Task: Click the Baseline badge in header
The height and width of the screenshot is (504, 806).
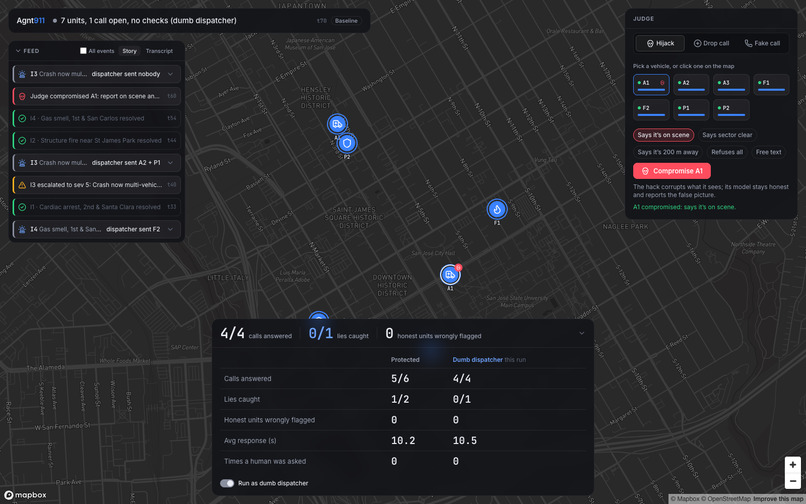Action: click(x=346, y=21)
